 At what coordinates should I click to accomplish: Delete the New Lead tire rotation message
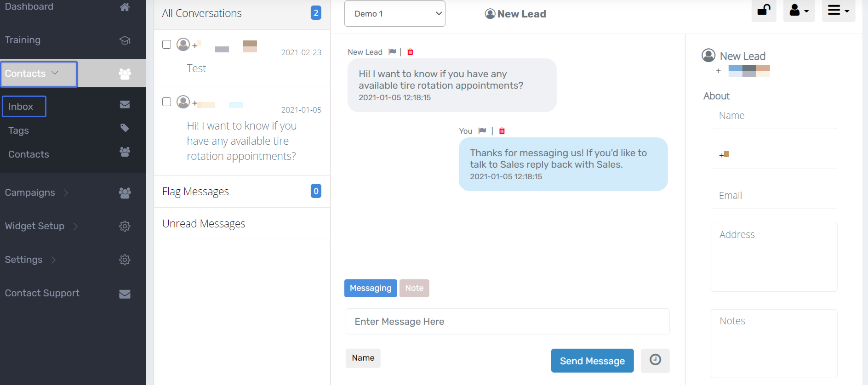(410, 52)
